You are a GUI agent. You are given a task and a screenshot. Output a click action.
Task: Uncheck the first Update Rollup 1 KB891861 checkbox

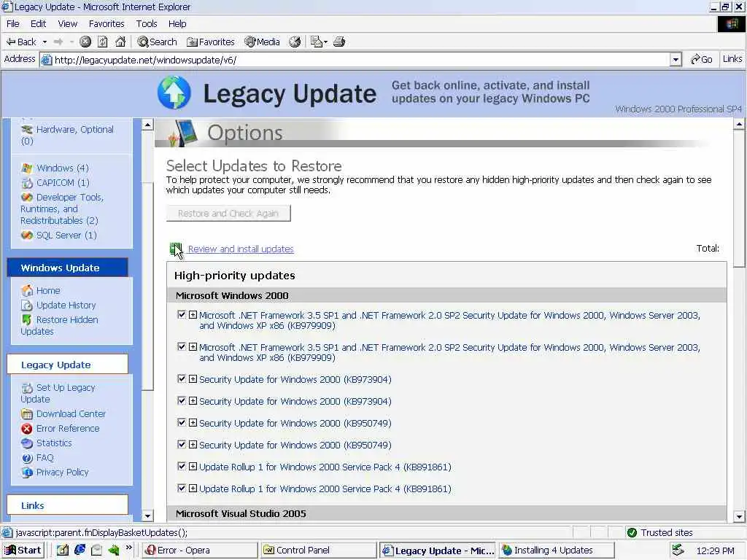click(182, 466)
